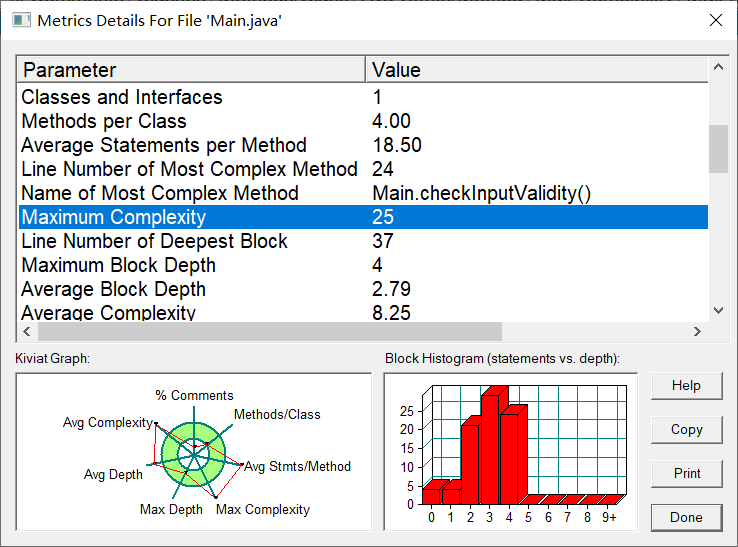
Task: Click the value 18.50
Action: point(397,145)
